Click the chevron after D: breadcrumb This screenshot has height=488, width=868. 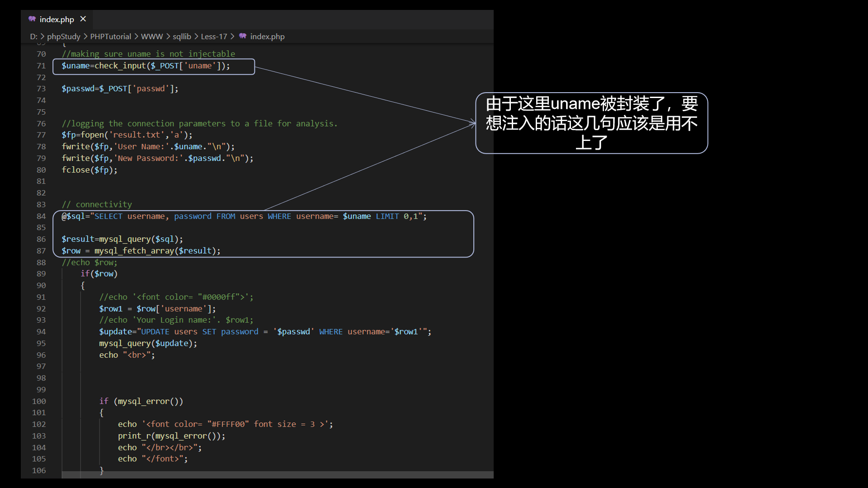coord(42,37)
